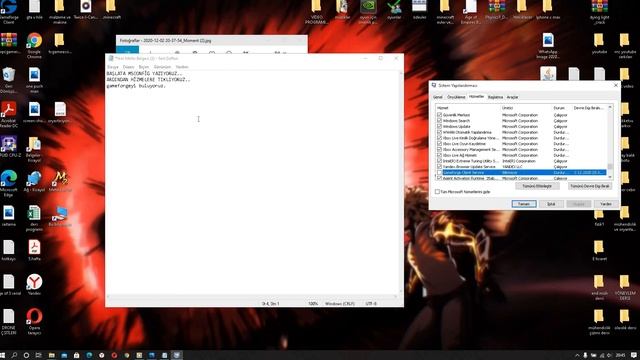Toggle Yandex Browser Update Service checkbox
Viewport: 640px width, 360px height.
[x=439, y=167]
